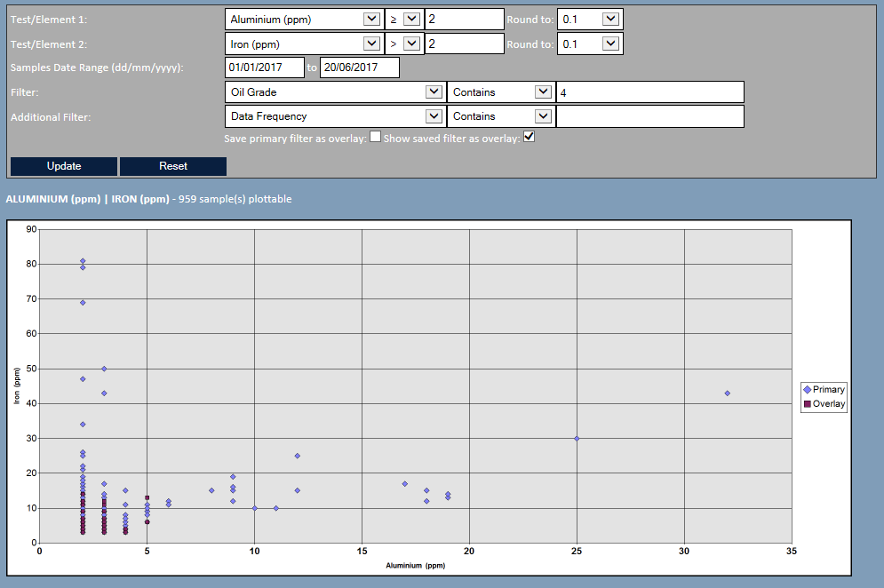Click the 'Aluminium (ppm)' x-axis title
884x588 pixels.
[x=416, y=566]
